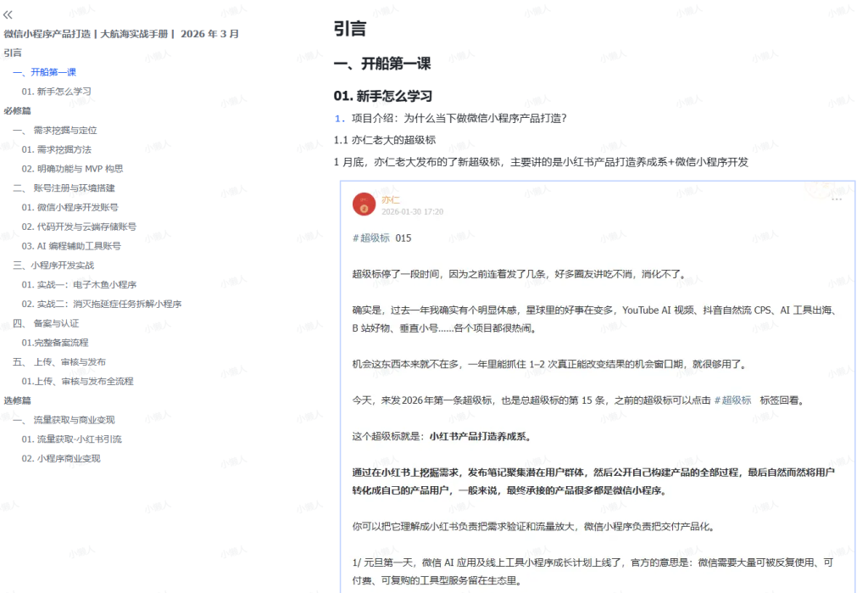This screenshot has width=868, height=593.
Task: Click the line 项目介绍：为什么当下做微信小程序产品打造？
Action: 459,118
